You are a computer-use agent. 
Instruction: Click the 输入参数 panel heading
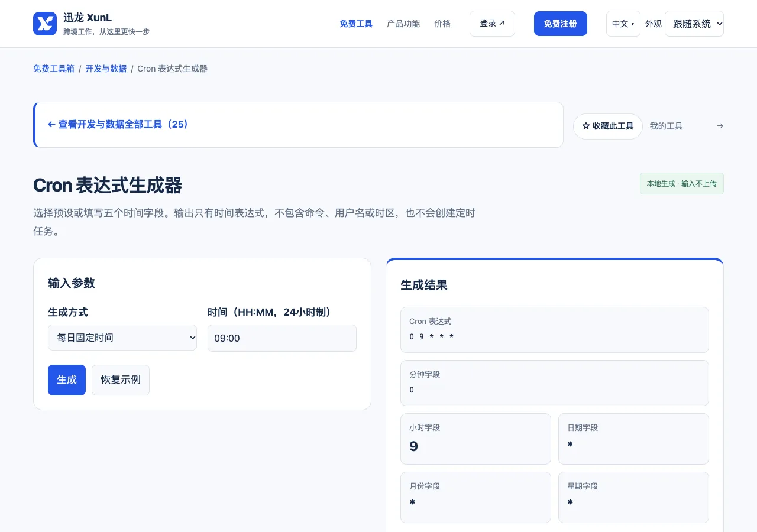pyautogui.click(x=72, y=283)
